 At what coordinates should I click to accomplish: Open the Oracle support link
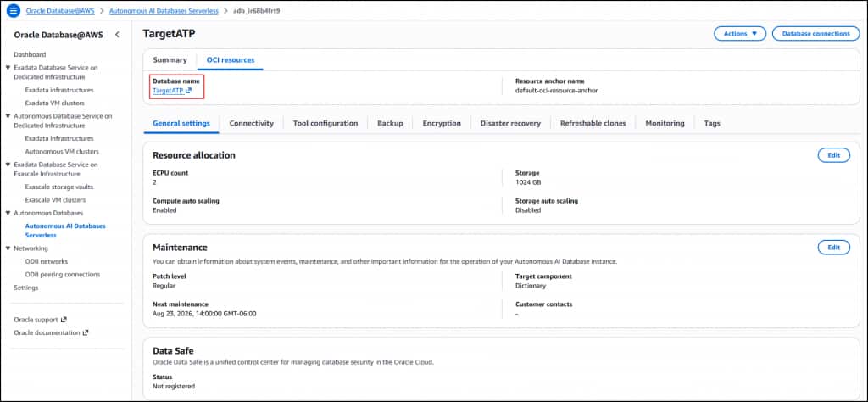(x=36, y=320)
